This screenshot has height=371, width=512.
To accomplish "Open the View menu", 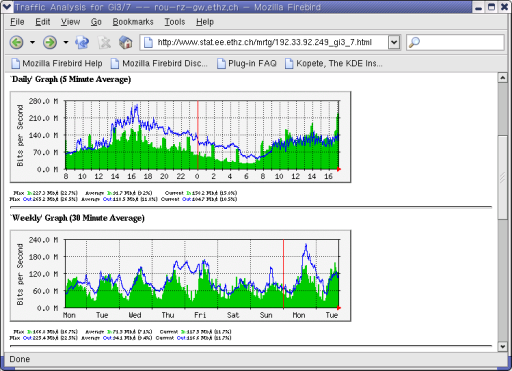I will (x=70, y=22).
